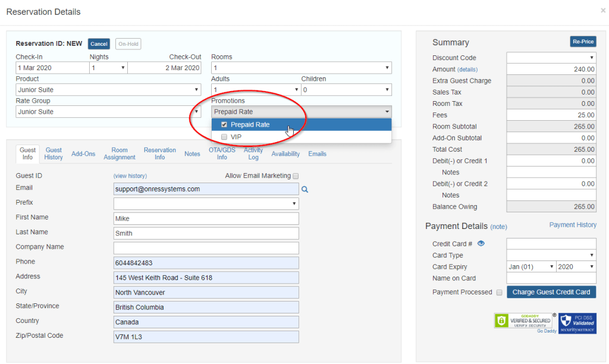Click Charge Guest Credit Card
The image size is (609, 364).
click(551, 292)
